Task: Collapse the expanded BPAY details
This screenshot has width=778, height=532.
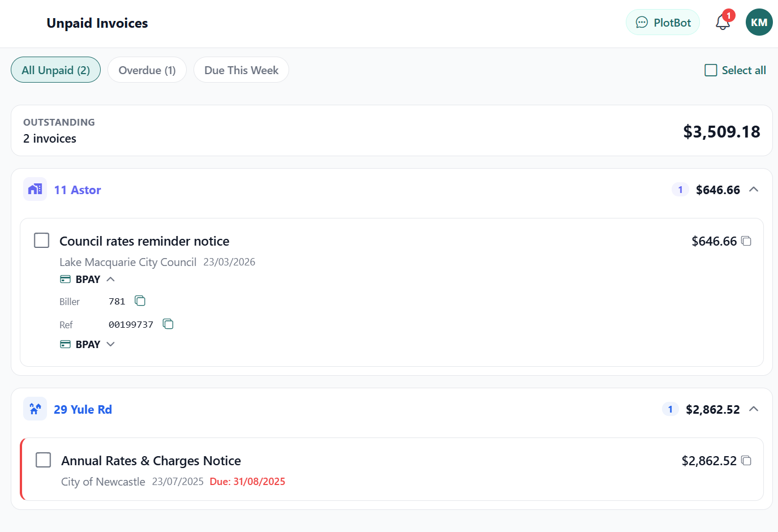Action: 111,279
